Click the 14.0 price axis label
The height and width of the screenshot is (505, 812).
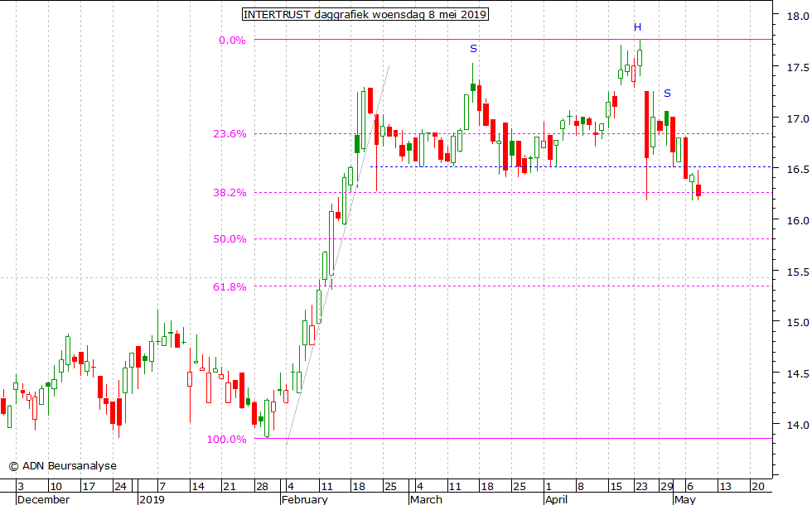(797, 425)
